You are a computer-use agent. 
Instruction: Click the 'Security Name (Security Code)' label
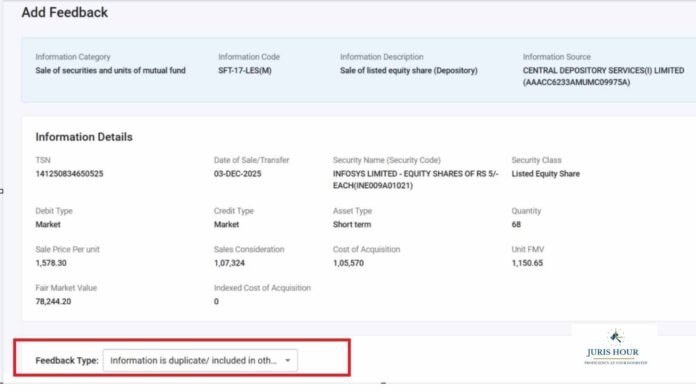point(387,160)
